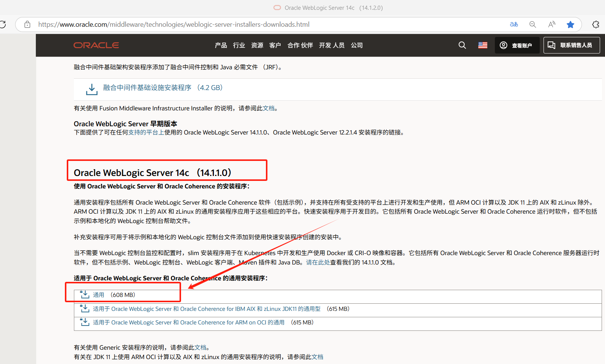
Task: Click the Oracle logo
Action: coord(96,45)
